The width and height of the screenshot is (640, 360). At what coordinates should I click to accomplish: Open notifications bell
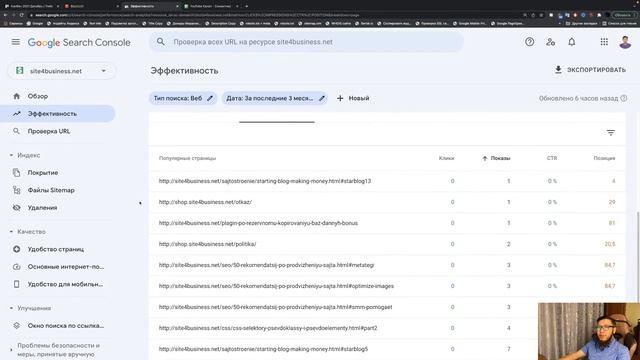tap(572, 42)
